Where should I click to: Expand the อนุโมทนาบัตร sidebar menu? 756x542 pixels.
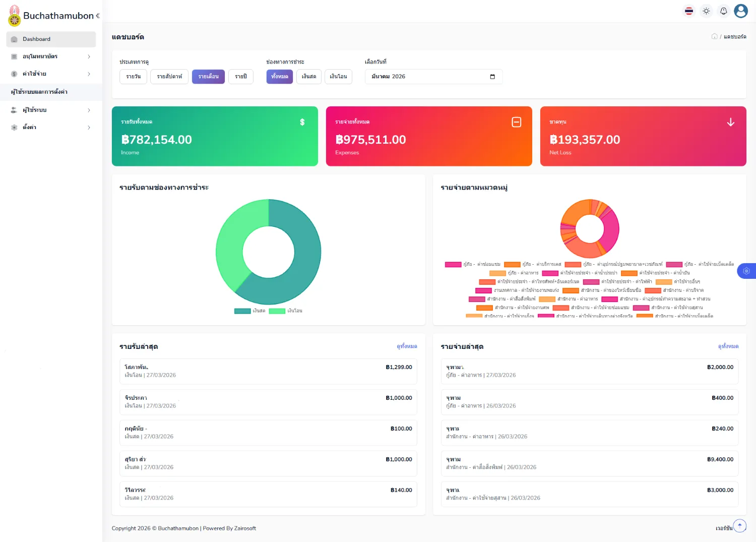click(x=51, y=56)
